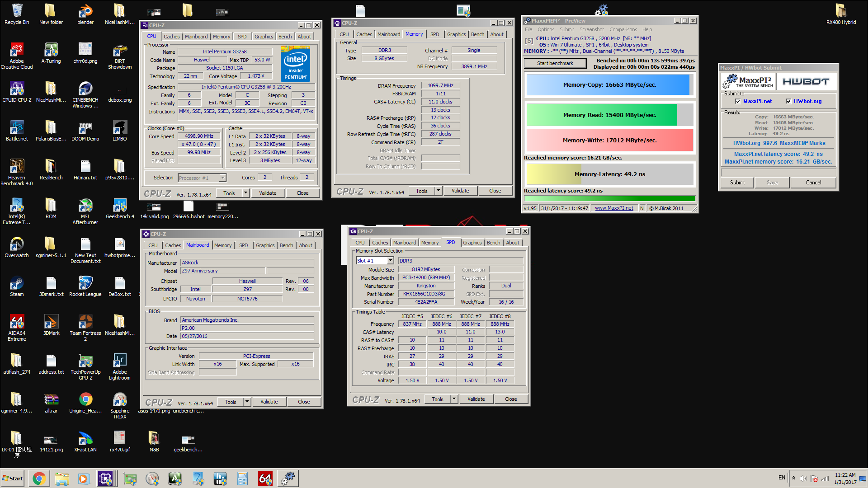868x488 pixels.
Task: Open the A-Tuning desktop shortcut
Action: [x=51, y=53]
